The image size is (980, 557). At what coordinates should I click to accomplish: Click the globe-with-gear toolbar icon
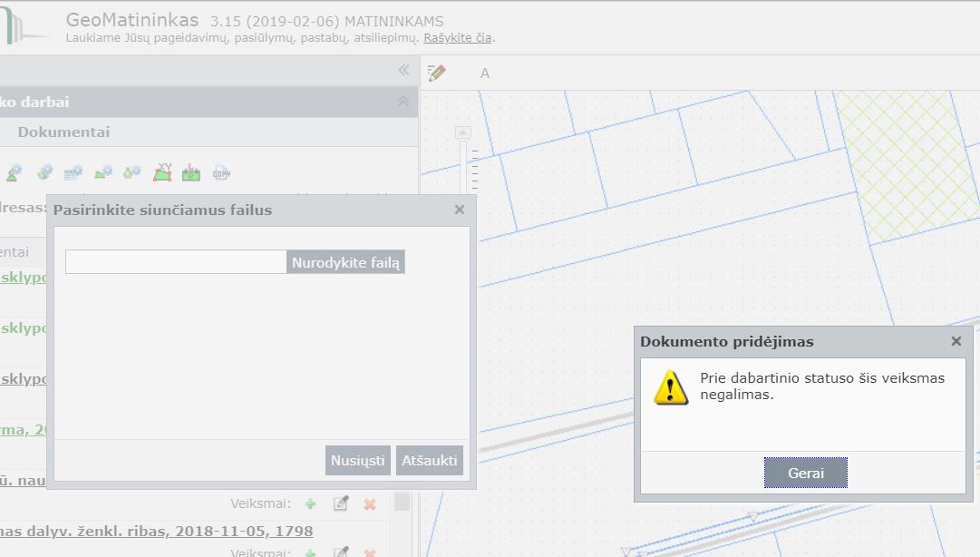[x=44, y=172]
